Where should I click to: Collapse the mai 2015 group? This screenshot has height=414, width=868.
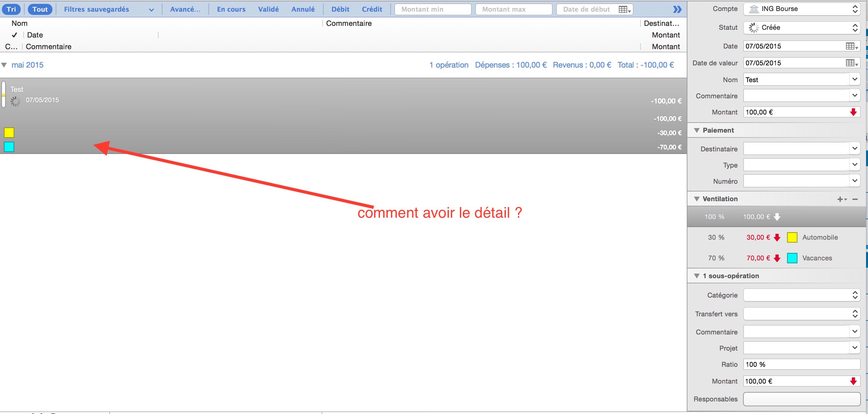(x=4, y=65)
